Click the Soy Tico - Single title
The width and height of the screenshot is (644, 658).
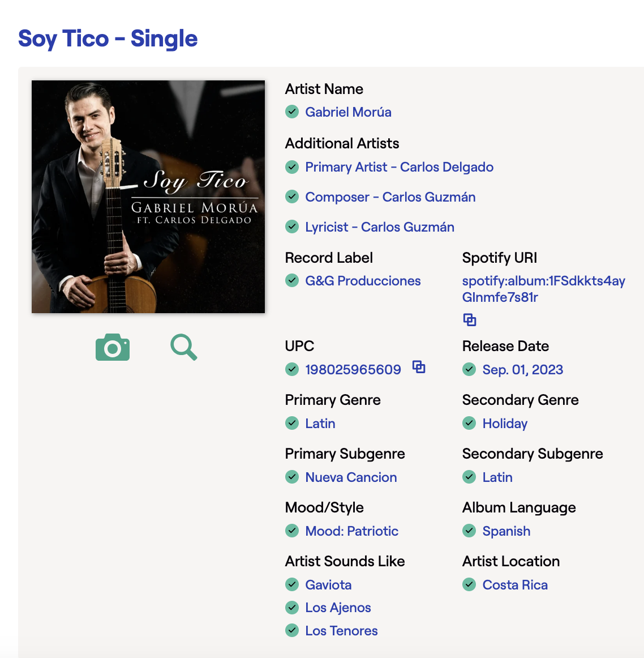coord(108,39)
